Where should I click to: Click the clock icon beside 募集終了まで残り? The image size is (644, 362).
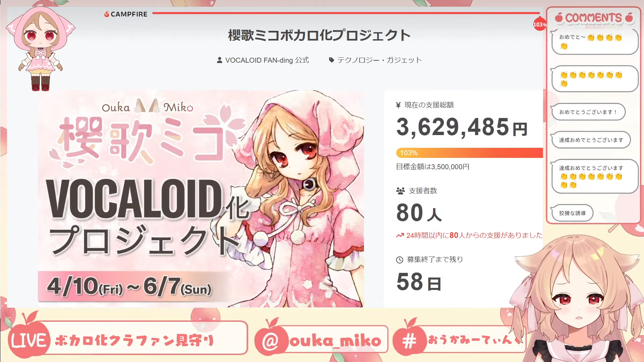pyautogui.click(x=399, y=260)
